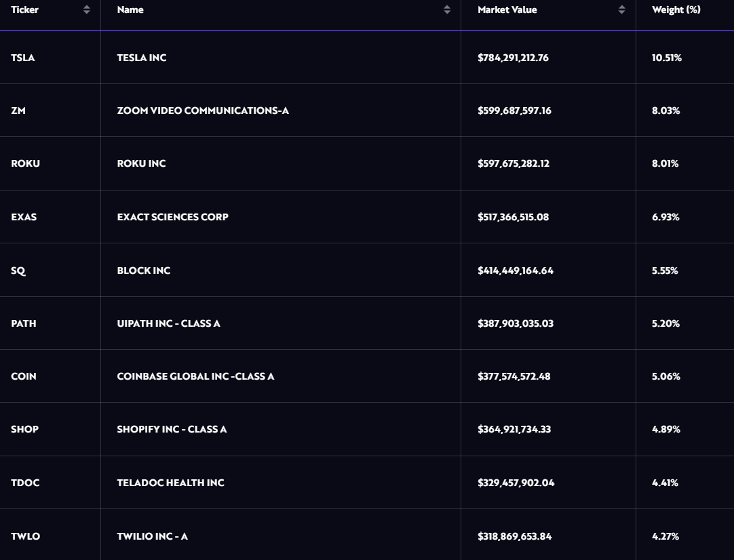Select the TWLO ticker cell

tap(25, 536)
